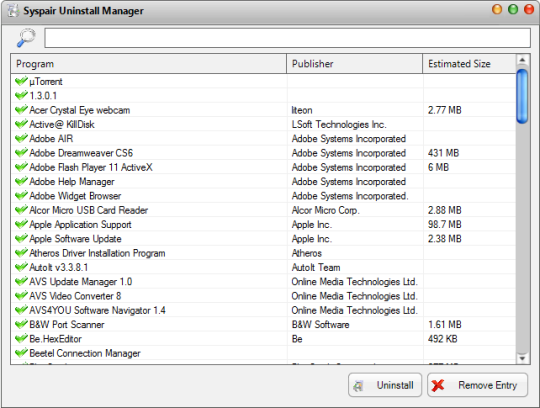This screenshot has width=540, height=408.
Task: Select B&W Port Scanner program name
Action: [x=67, y=324]
